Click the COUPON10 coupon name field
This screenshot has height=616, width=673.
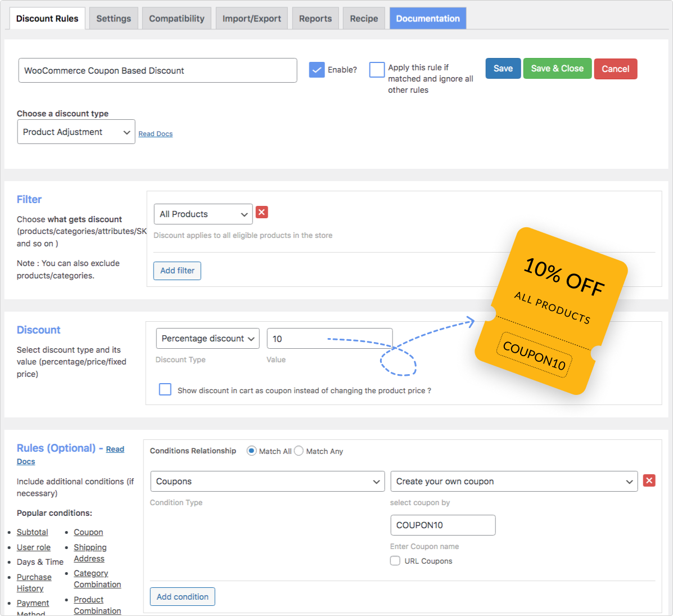pos(443,525)
